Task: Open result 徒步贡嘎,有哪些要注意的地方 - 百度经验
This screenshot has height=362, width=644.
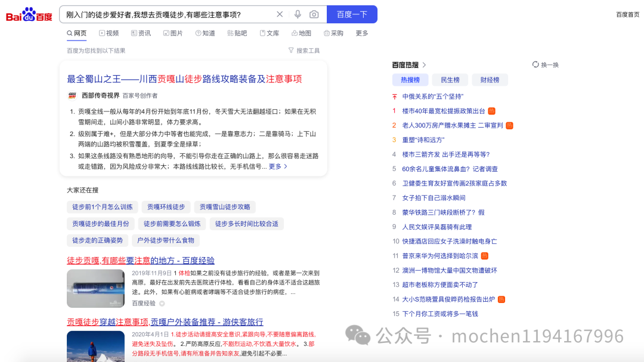Action: [x=141, y=261]
